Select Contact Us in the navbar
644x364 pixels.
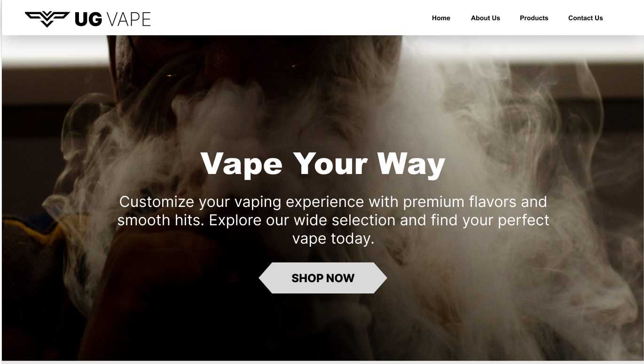[x=585, y=18]
